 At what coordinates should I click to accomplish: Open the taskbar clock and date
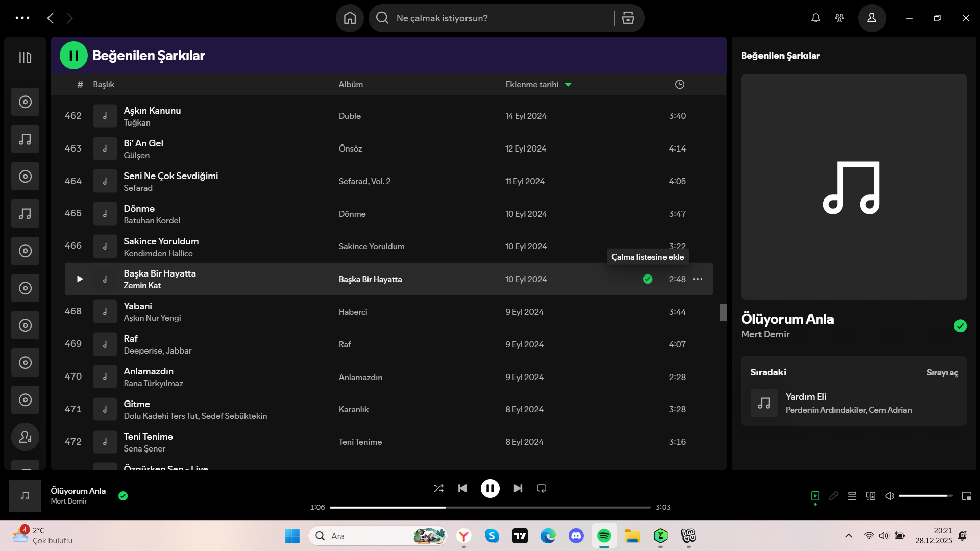pos(934,536)
